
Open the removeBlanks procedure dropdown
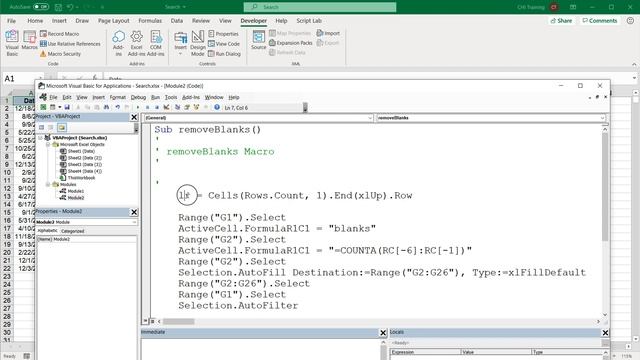(x=602, y=118)
